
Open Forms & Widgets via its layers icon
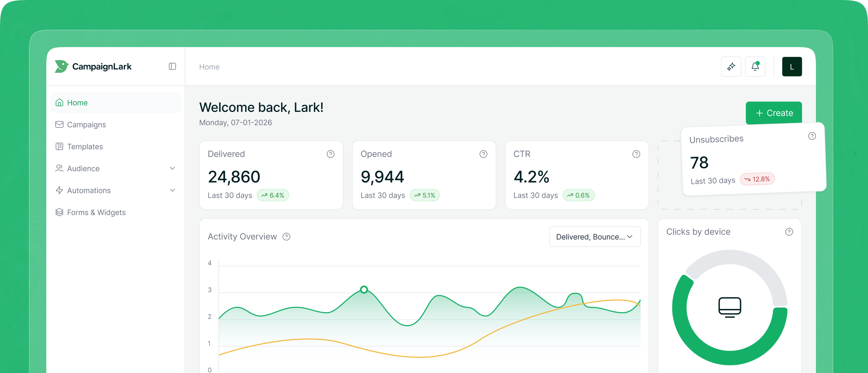coord(59,212)
